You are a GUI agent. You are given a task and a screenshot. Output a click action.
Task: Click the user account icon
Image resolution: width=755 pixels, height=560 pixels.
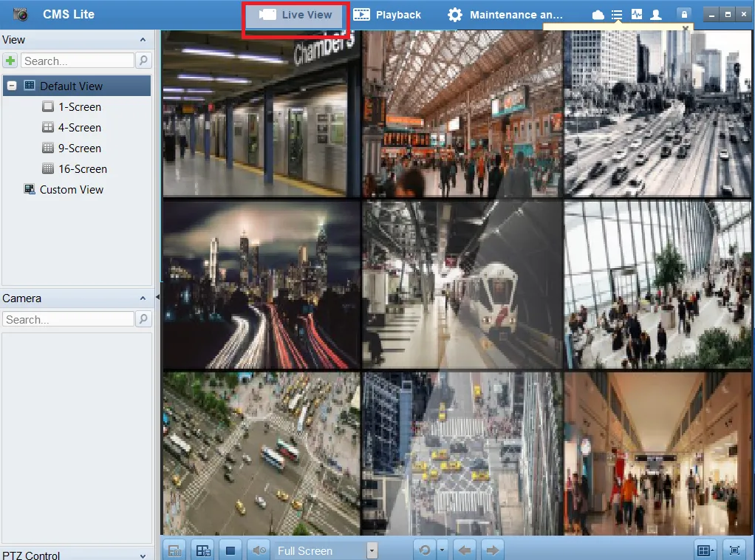click(x=655, y=15)
